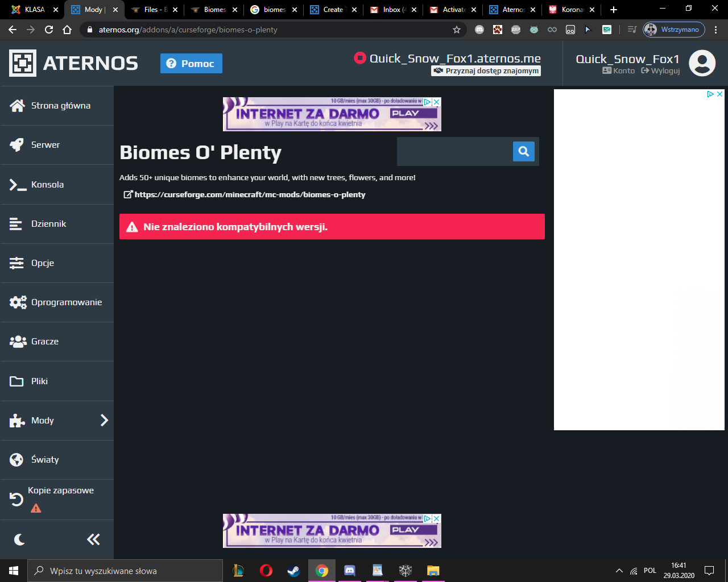Viewport: 728px width, 582px height.
Task: Expand the Mody submenu chevron
Action: (x=104, y=421)
